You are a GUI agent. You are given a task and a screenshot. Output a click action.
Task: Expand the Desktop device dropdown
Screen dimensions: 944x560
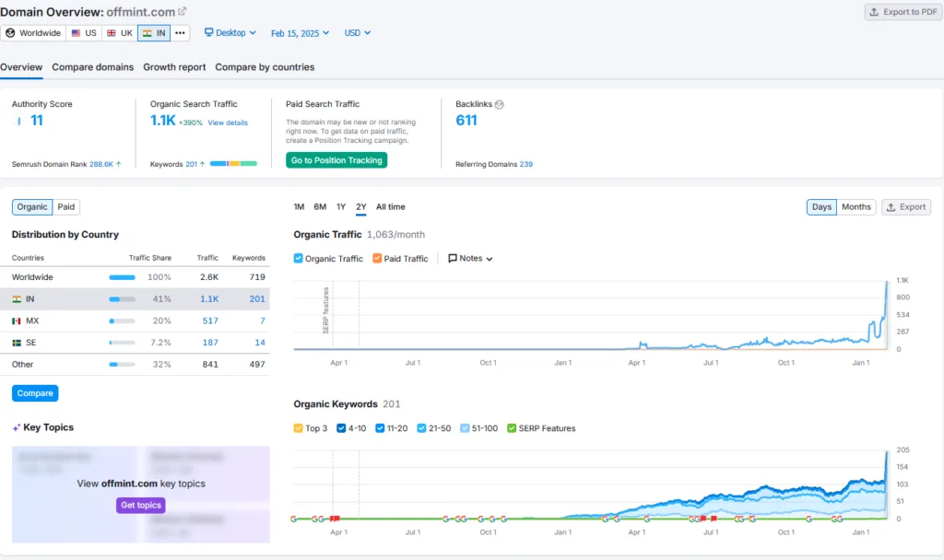click(230, 33)
